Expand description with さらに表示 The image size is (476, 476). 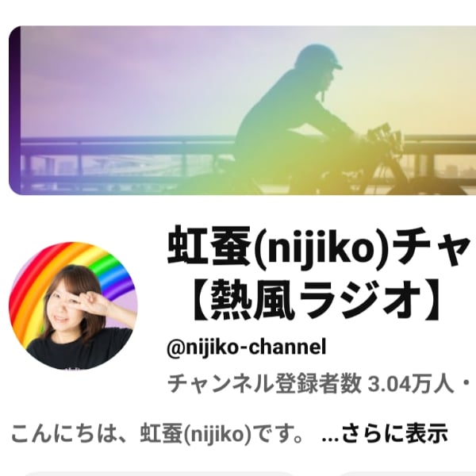point(394,434)
